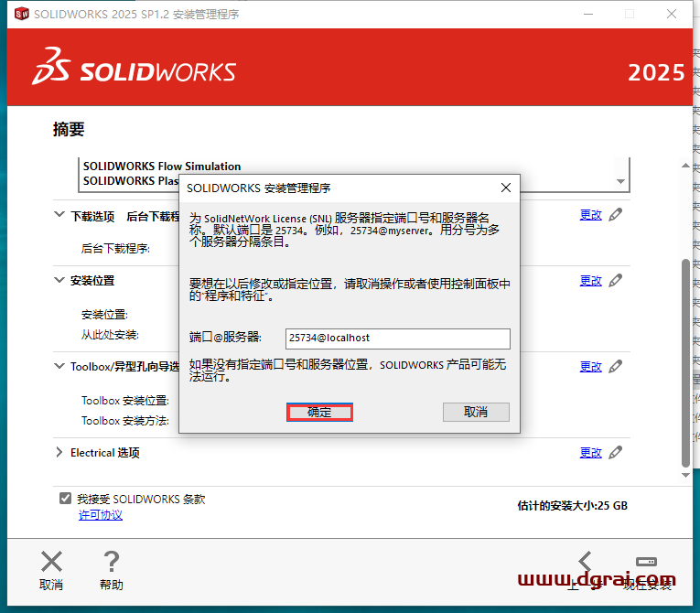Click 更改 link for Toolbox section
The height and width of the screenshot is (613, 700).
pos(590,367)
